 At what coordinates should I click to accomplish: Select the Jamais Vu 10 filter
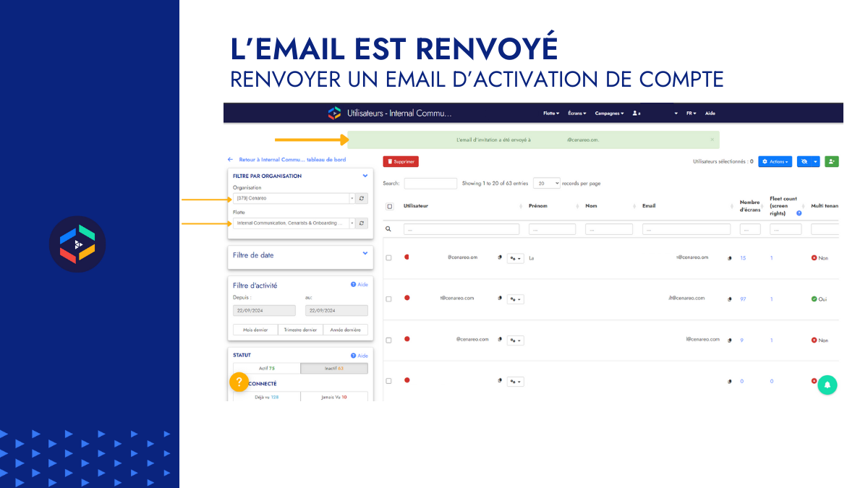334,396
